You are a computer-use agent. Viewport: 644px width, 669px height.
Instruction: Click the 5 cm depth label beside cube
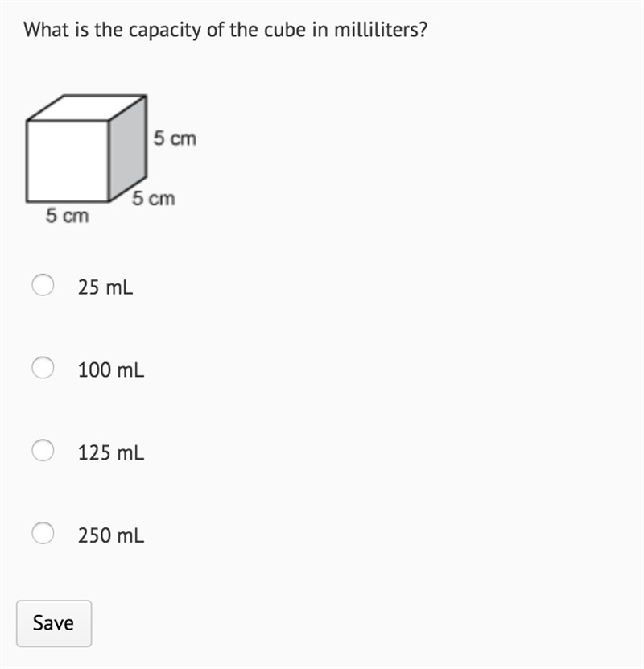click(x=154, y=198)
